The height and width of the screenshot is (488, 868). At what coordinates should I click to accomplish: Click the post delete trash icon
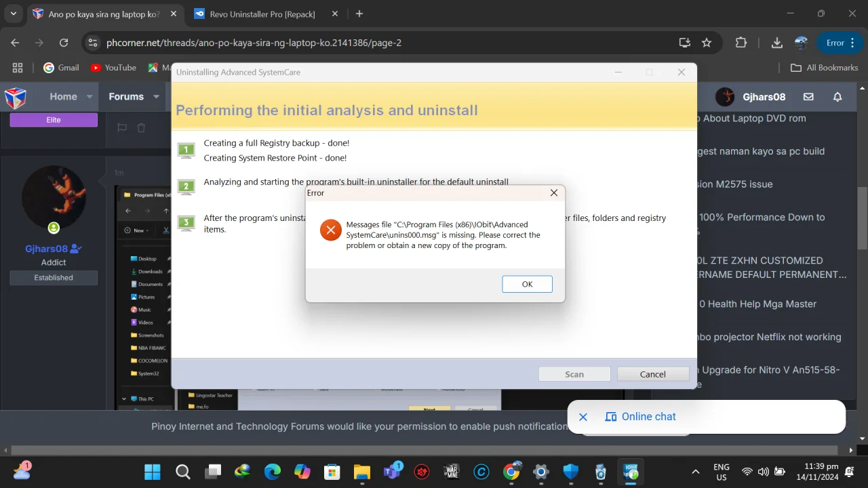[141, 127]
